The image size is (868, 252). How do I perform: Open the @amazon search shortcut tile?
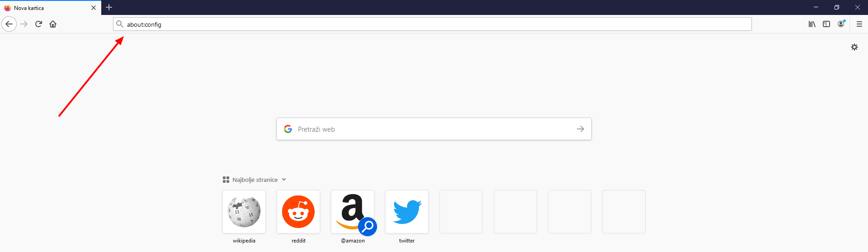[x=353, y=212]
